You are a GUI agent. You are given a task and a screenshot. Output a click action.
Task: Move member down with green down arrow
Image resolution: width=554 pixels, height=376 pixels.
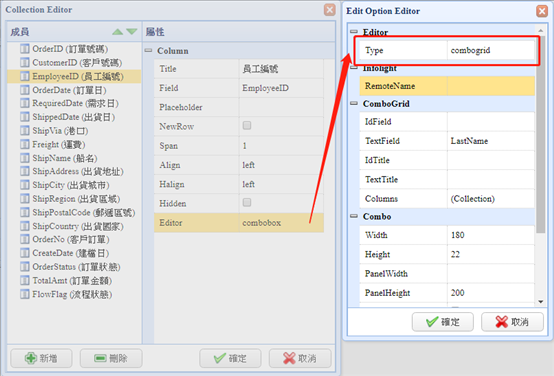click(132, 32)
